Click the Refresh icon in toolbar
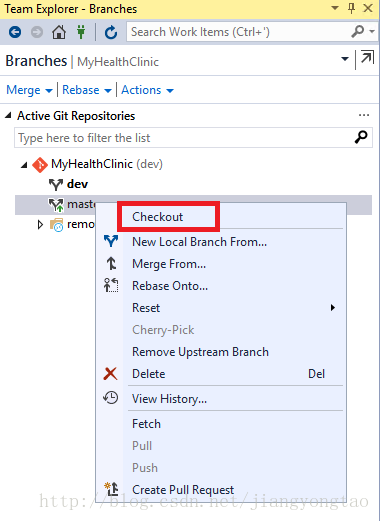380x521 pixels. 111,32
